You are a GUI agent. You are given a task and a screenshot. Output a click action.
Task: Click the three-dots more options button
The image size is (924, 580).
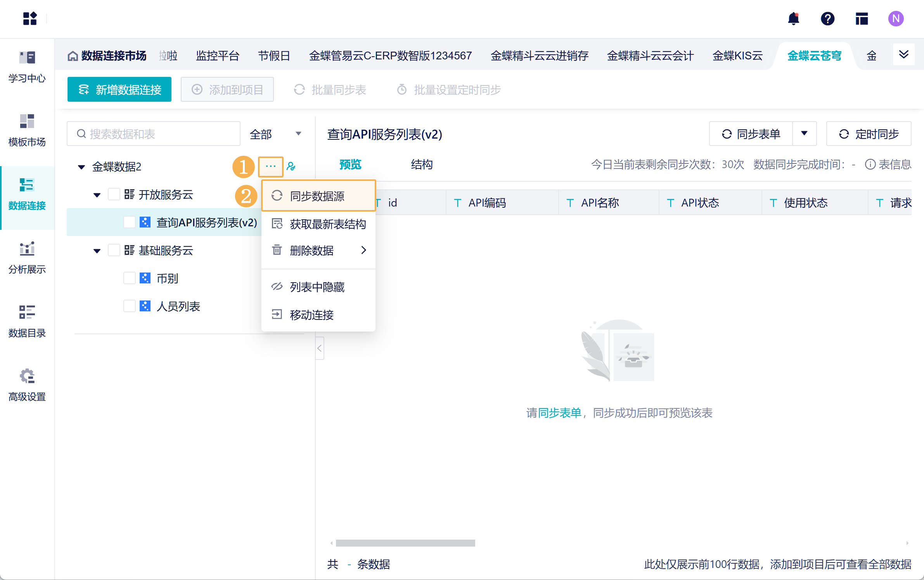[x=271, y=167]
